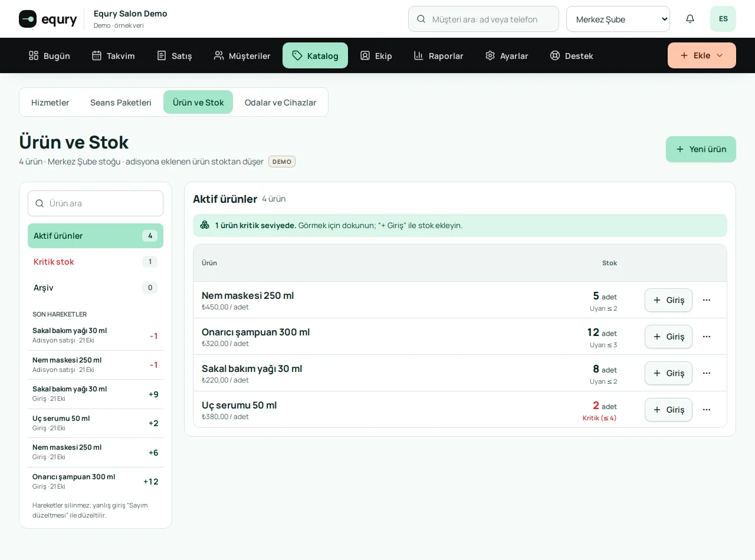The width and height of the screenshot is (755, 560).
Task: Go to Destek support
Action: coord(572,55)
